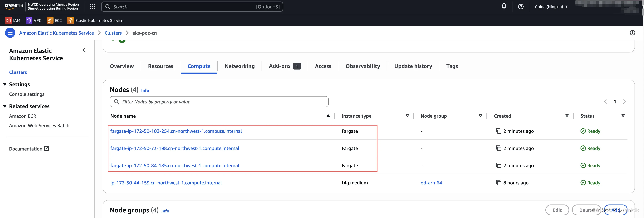Open the help question mark icon
The image size is (644, 218).
pyautogui.click(x=521, y=7)
